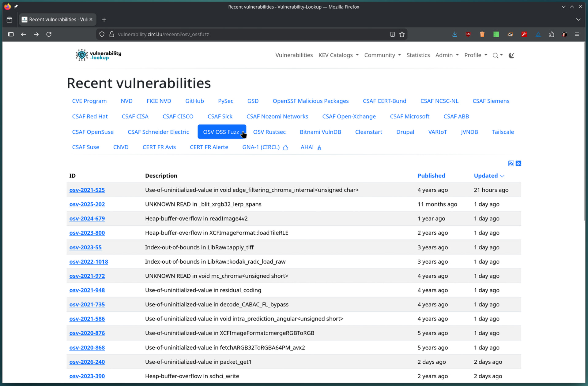
Task: Click the URL address bar field
Action: (245, 34)
